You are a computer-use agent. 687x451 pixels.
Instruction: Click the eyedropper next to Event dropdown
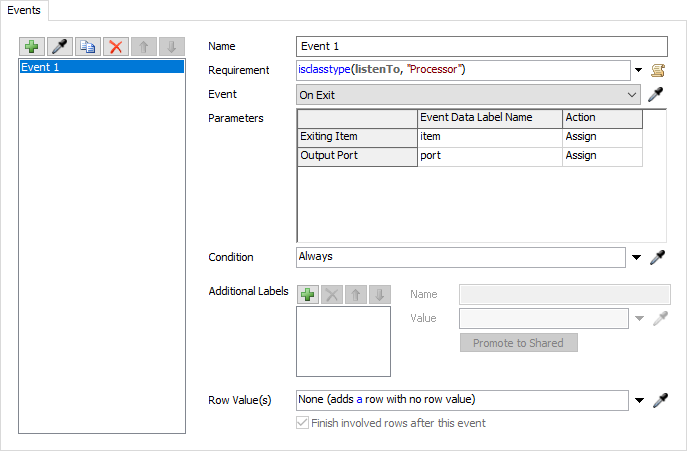click(x=657, y=95)
